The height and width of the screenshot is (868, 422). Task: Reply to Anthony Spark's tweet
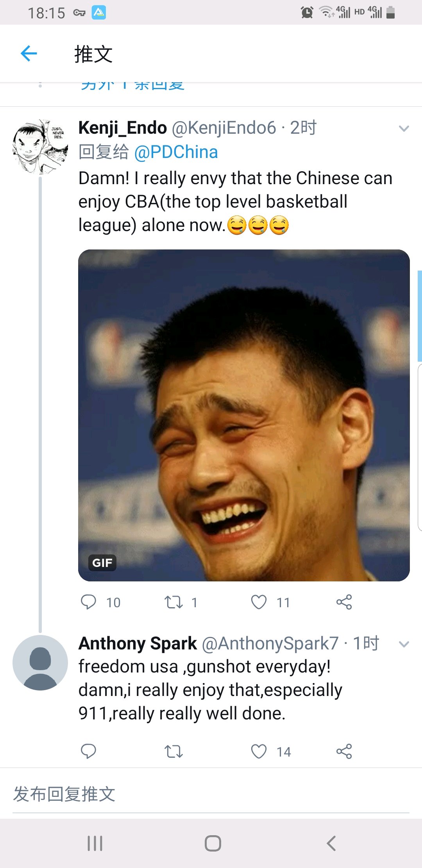point(88,751)
